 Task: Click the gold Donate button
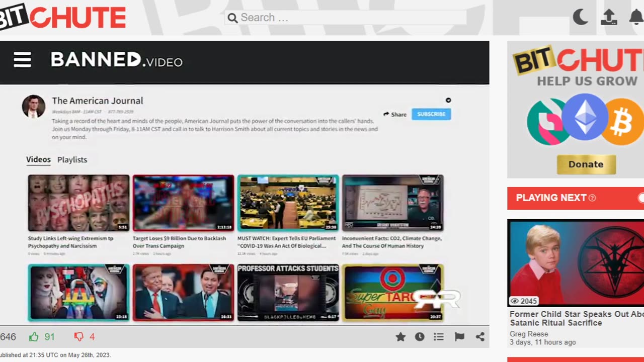pyautogui.click(x=586, y=164)
